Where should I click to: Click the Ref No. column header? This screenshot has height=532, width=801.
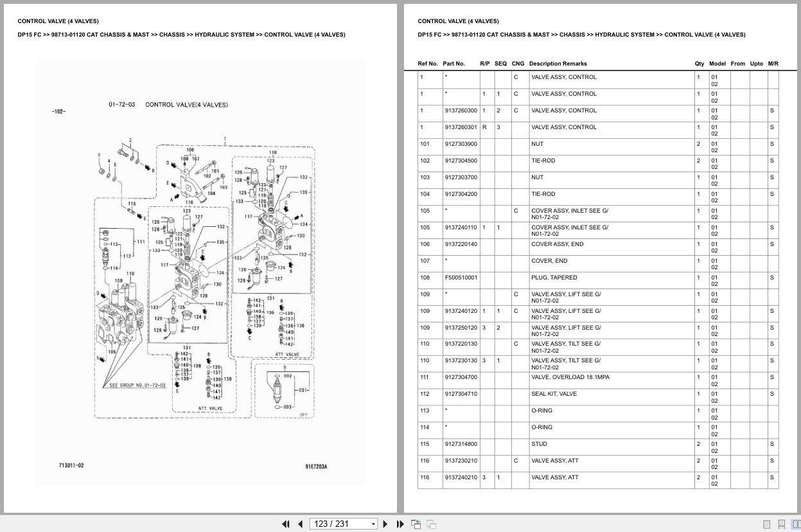click(x=428, y=64)
